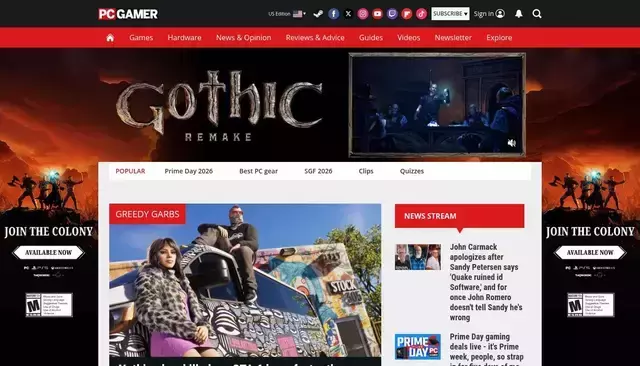
Task: Go to the home page icon
Action: [x=110, y=38]
